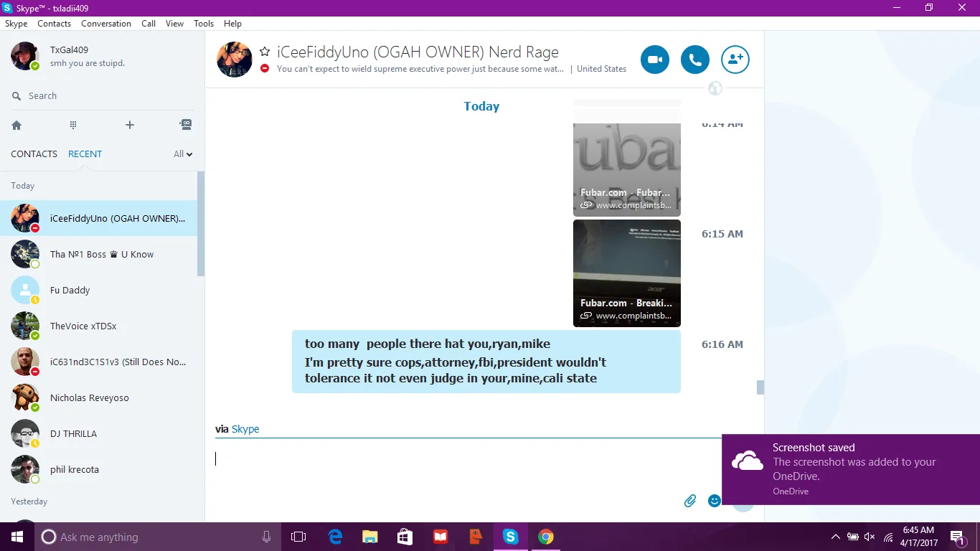Viewport: 980px width, 551px height.
Task: Open the emoticon picker
Action: point(714,501)
